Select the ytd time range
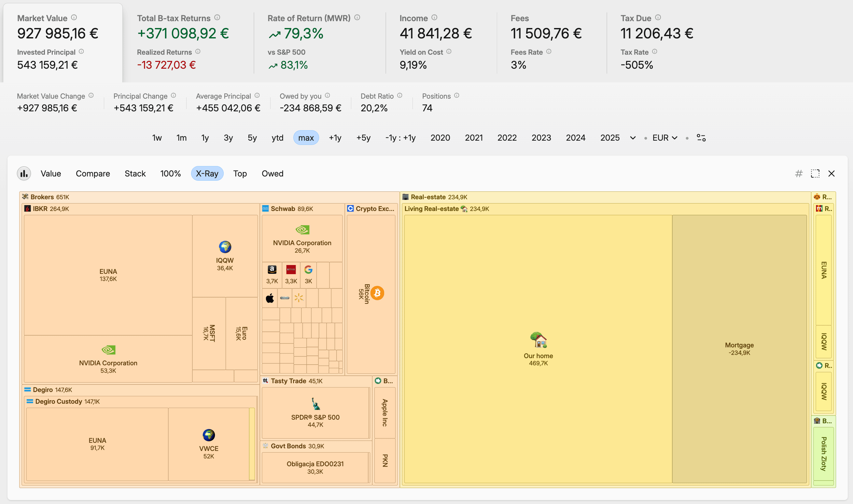The height and width of the screenshot is (504, 853). tap(277, 137)
